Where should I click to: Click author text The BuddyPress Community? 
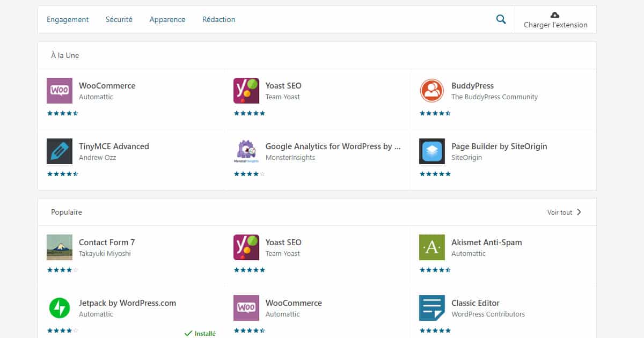(x=495, y=97)
